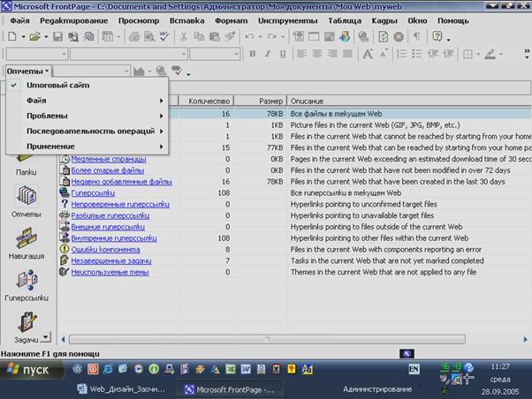Open the Редактирование menu
Image resolution: width=532 pixels, height=399 pixels.
pyautogui.click(x=74, y=20)
